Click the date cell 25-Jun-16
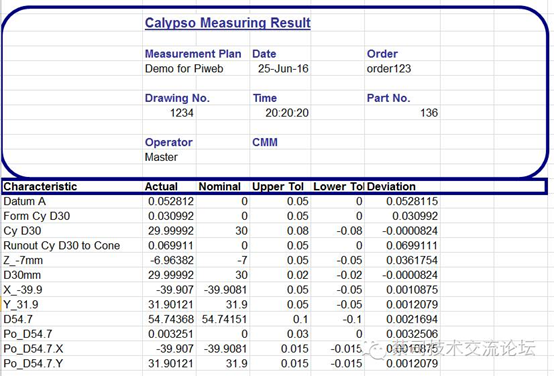The image size is (554, 376). tap(283, 68)
